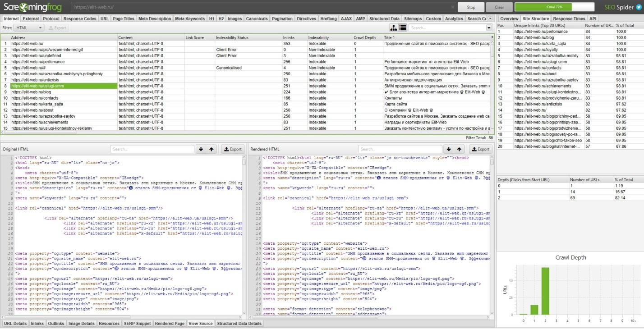Show more top tabs overflow arrow

point(491,18)
